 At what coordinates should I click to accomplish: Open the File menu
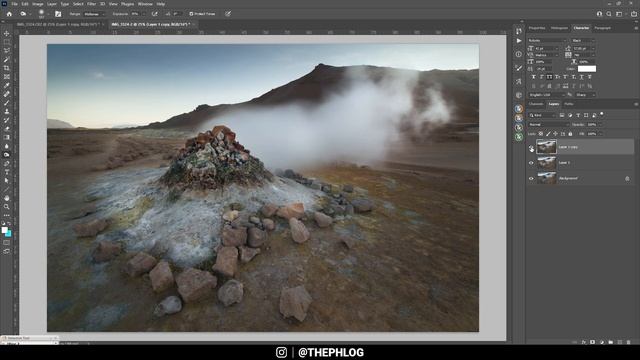click(x=14, y=4)
